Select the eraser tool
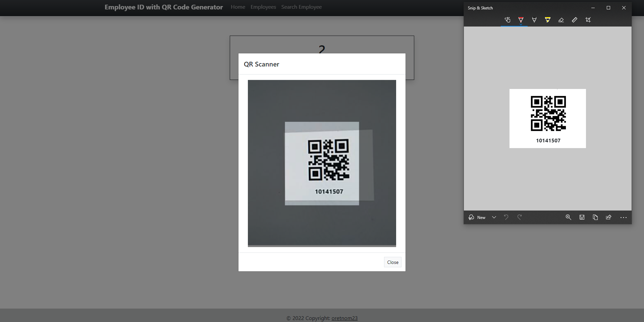Viewport: 644px width, 322px height. (561, 20)
